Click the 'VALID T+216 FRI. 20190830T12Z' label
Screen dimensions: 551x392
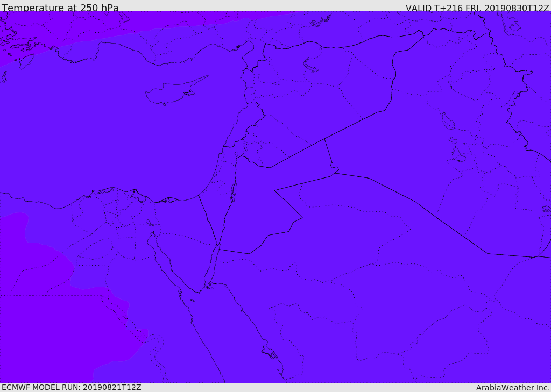tap(477, 8)
